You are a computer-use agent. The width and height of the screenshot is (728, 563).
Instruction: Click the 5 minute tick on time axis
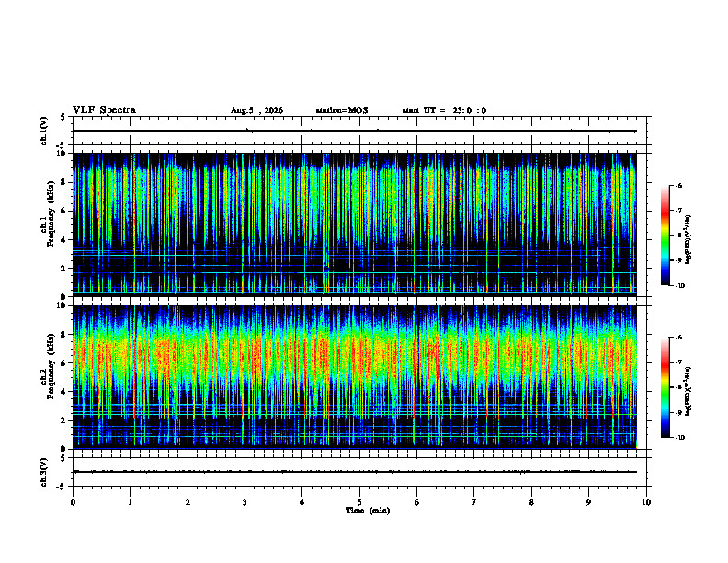(359, 502)
